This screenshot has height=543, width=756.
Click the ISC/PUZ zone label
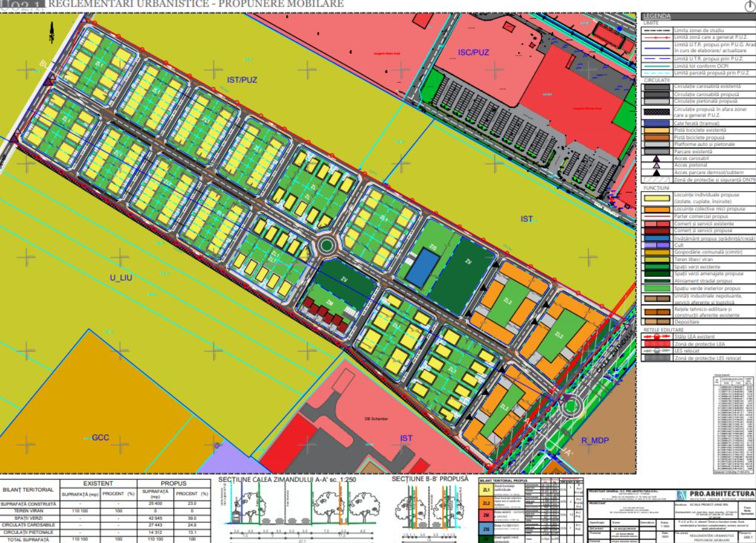(x=474, y=53)
